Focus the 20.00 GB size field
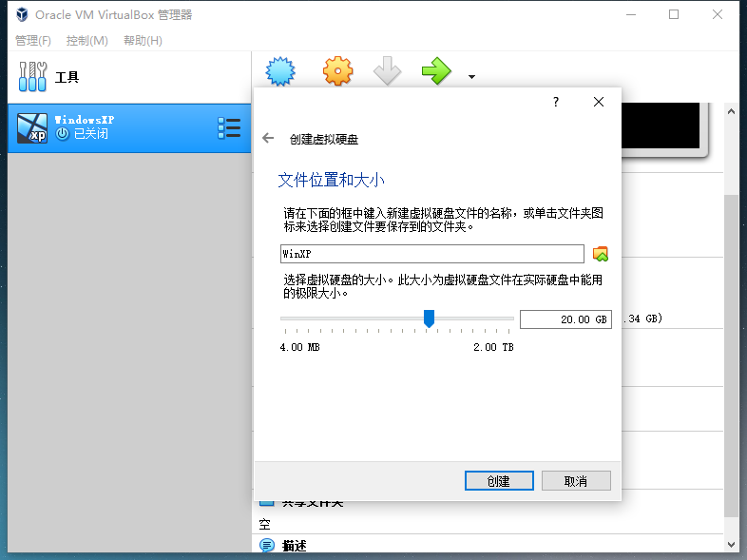This screenshot has width=747, height=560. point(565,319)
